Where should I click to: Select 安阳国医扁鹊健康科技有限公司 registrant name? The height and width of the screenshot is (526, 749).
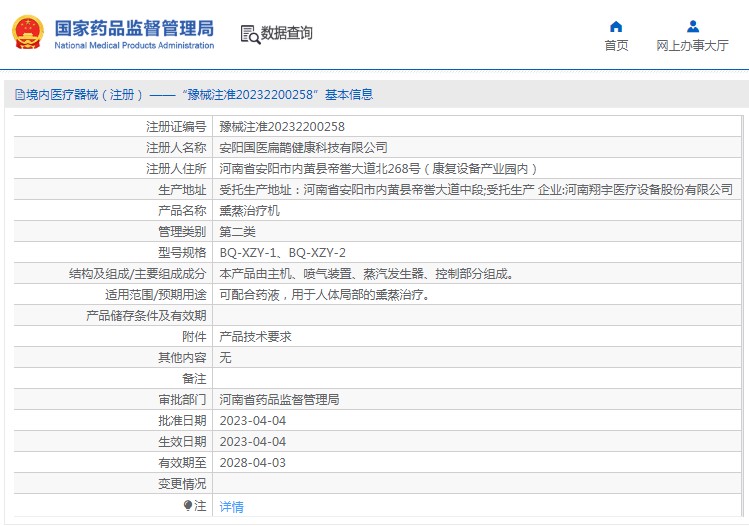click(x=303, y=148)
